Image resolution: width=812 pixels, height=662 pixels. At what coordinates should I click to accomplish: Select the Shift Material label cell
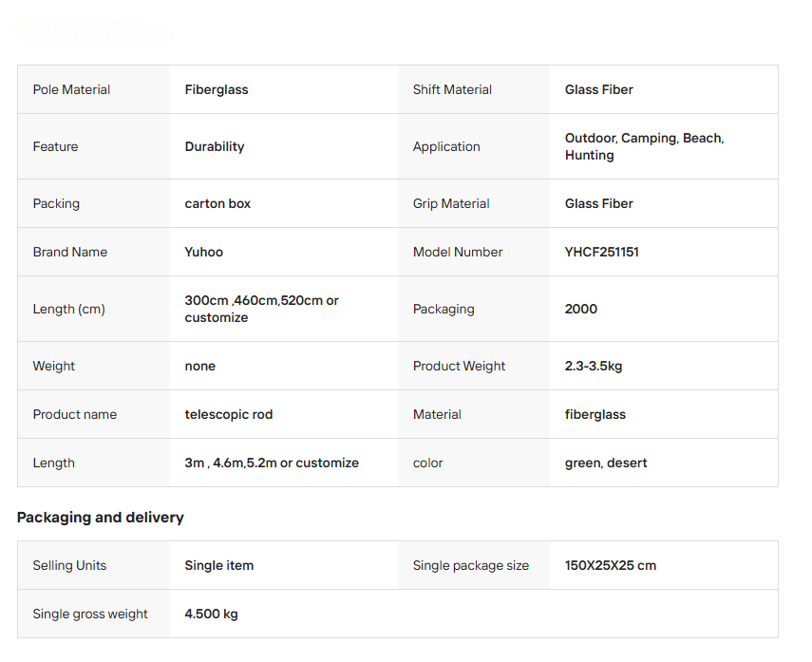[452, 89]
